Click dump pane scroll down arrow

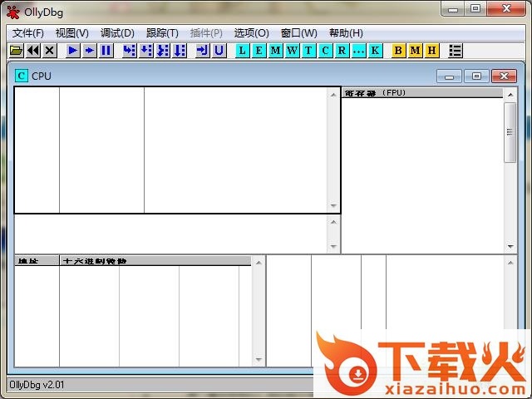259,360
